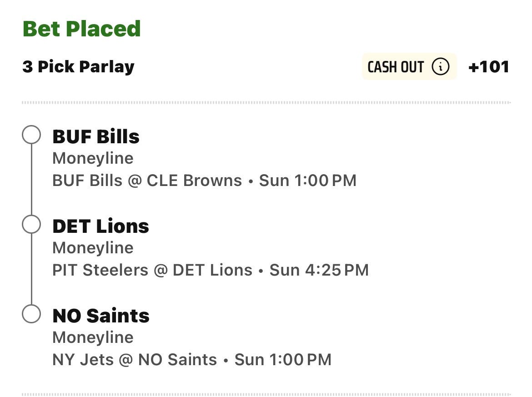Open NY Jets @ NO Saints matchup

coord(134,360)
